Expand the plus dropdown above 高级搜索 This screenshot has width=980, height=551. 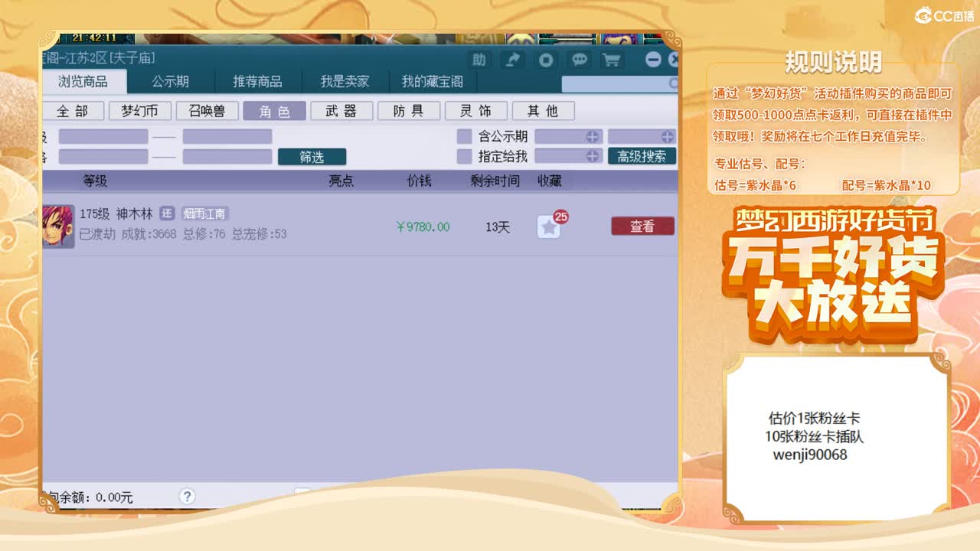tap(667, 136)
